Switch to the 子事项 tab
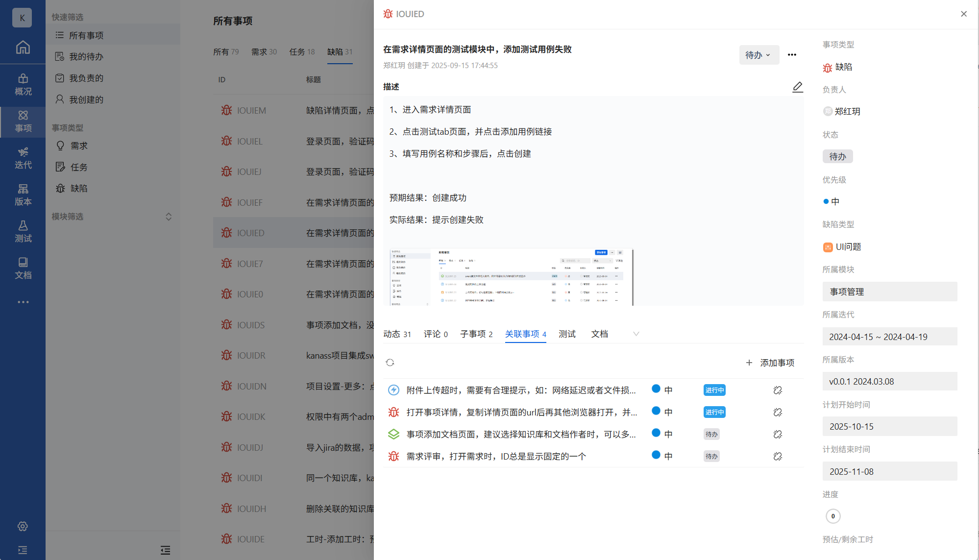 [x=476, y=334]
